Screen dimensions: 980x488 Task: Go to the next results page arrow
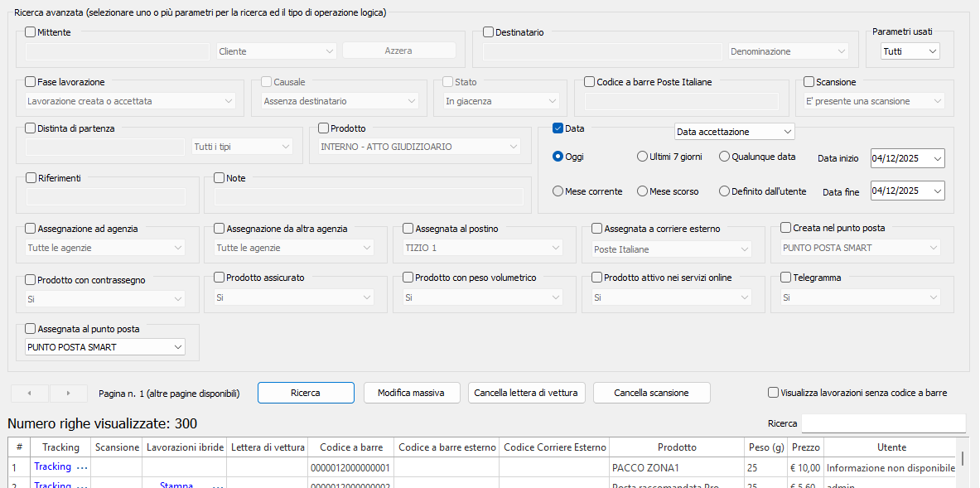tap(68, 394)
